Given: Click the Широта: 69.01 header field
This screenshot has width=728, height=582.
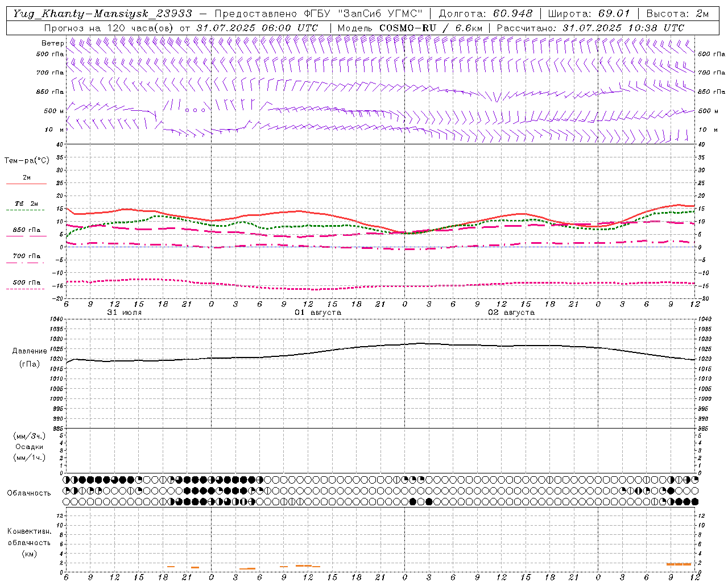Looking at the screenshot, I should pos(589,14).
